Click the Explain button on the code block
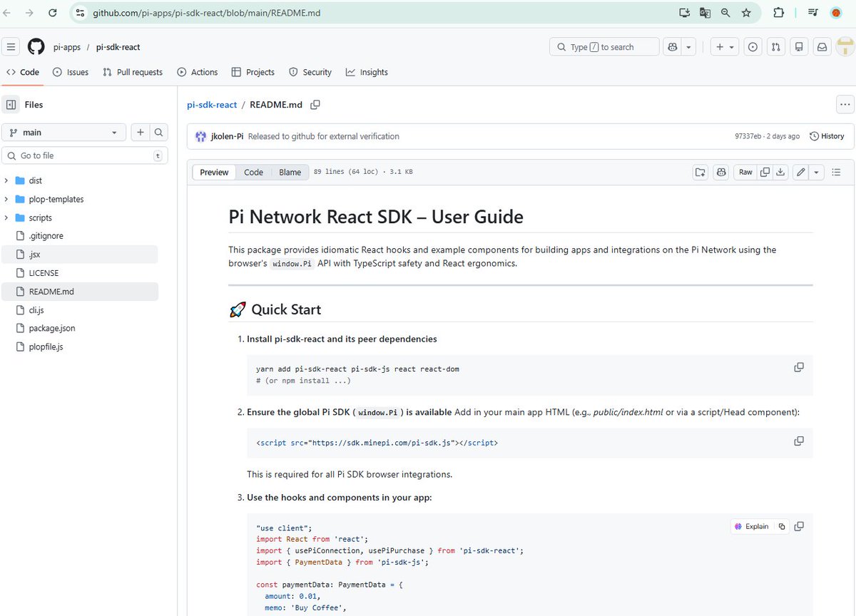Screen dimensions: 856x616 click(x=752, y=526)
